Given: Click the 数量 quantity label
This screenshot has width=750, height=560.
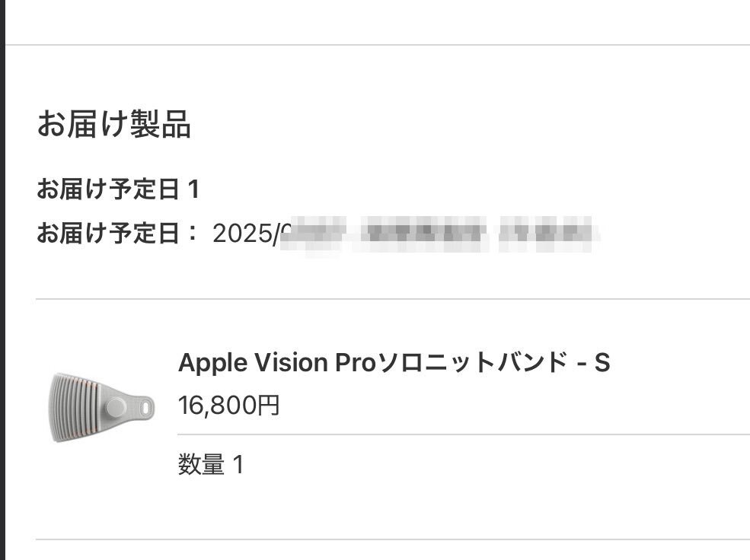Looking at the screenshot, I should [201, 464].
